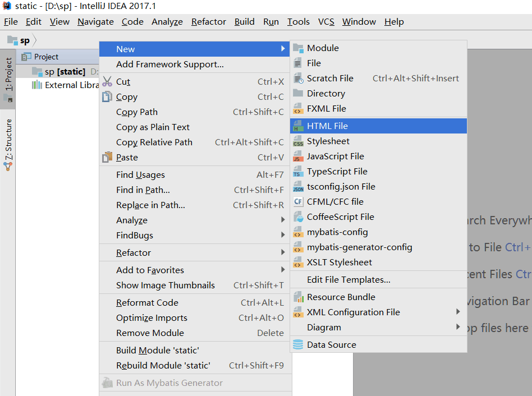Click the File document icon

click(x=297, y=63)
